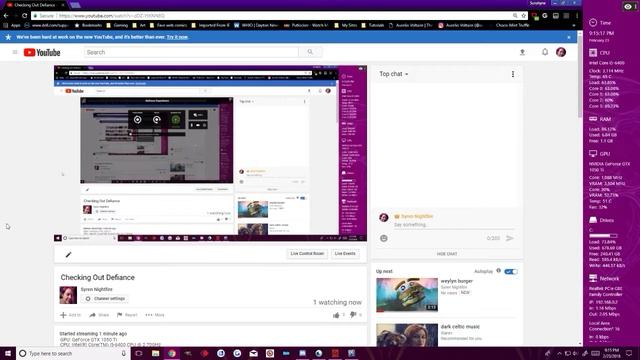Open the Apps bookmark shortcut
Image resolution: width=640 pixels, height=360 pixels.
tap(11, 25)
